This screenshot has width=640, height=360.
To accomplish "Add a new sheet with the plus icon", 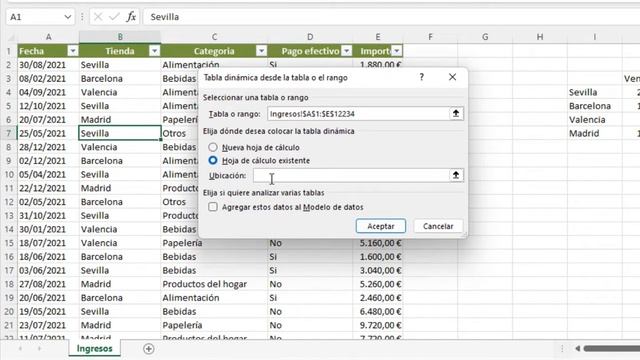I will click(149, 349).
